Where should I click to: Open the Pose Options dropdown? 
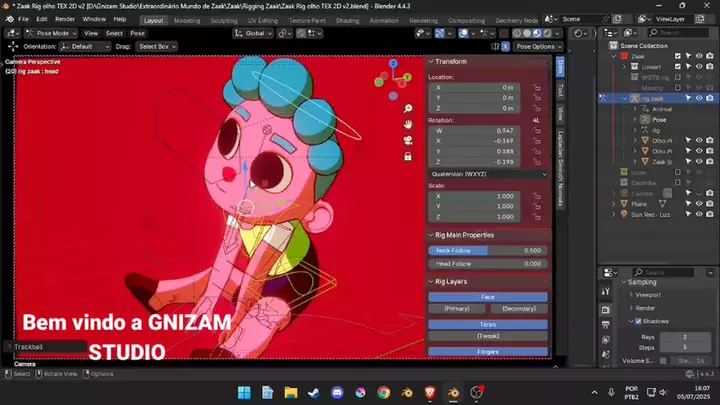pyautogui.click(x=538, y=46)
